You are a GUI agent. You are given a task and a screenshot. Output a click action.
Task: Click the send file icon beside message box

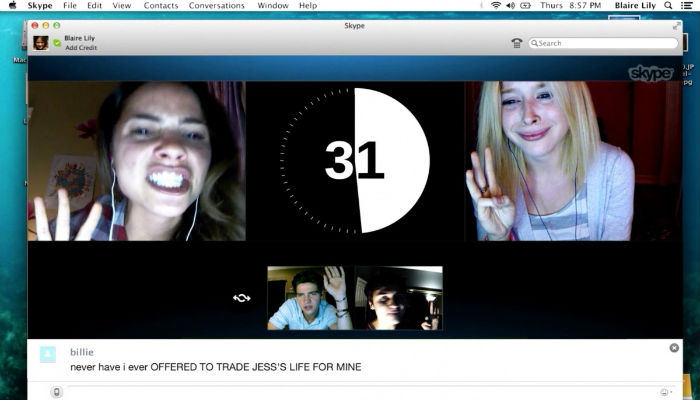tap(56, 392)
